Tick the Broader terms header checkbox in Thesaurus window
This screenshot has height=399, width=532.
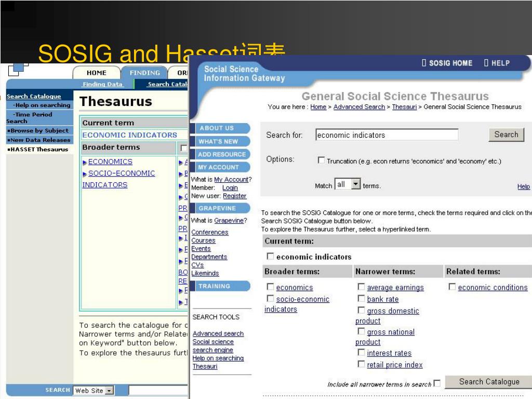click(184, 148)
